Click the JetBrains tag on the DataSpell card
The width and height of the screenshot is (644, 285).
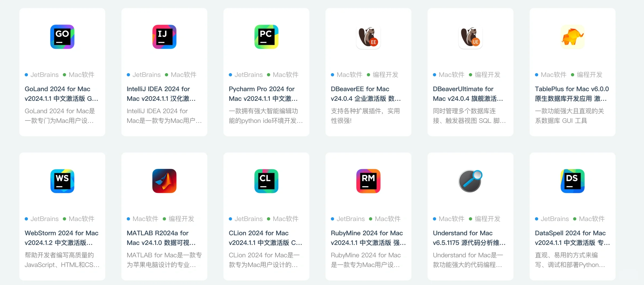coord(554,219)
